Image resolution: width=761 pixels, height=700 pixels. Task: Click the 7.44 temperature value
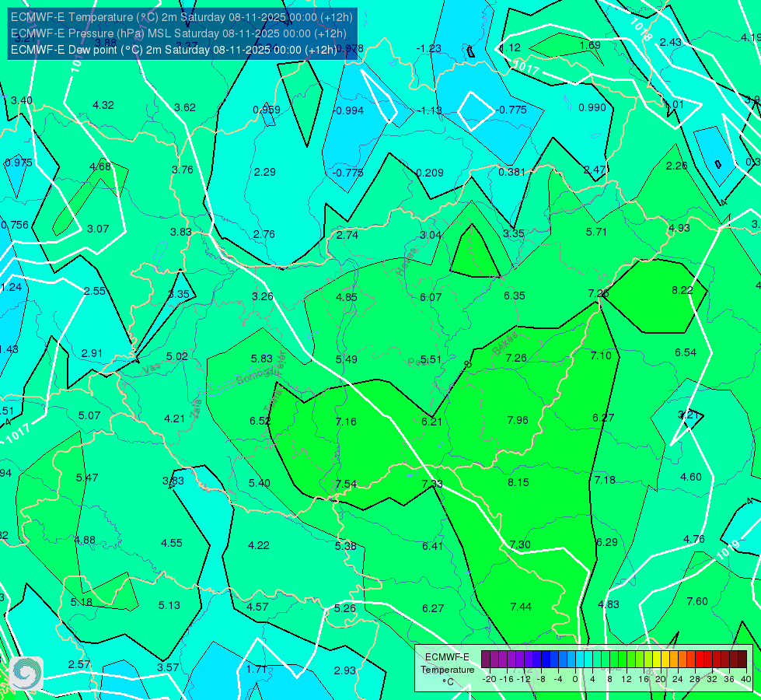click(522, 607)
